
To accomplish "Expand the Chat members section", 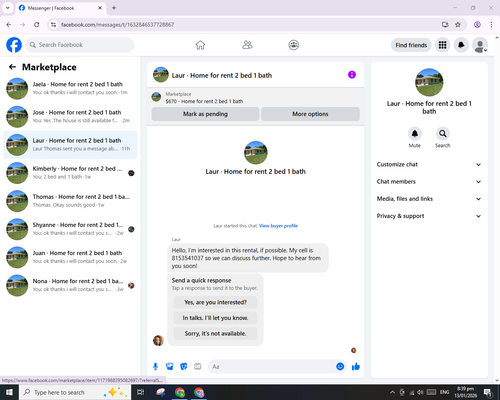I will [x=429, y=182].
